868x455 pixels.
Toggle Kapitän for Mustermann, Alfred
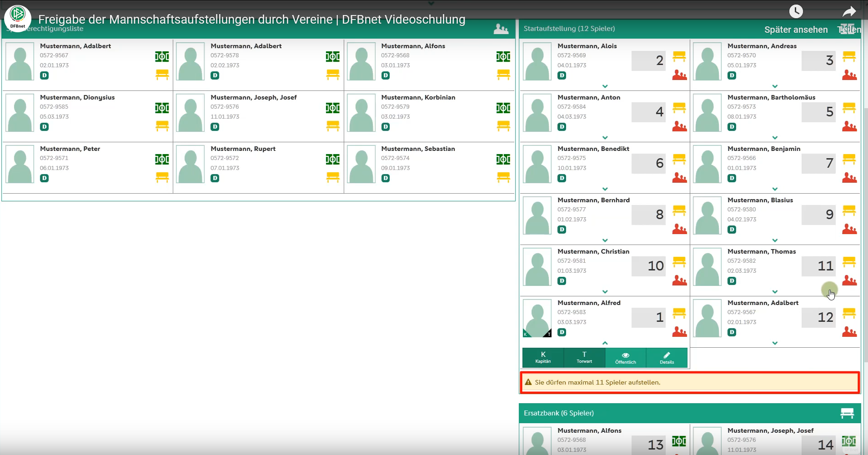[x=543, y=357]
